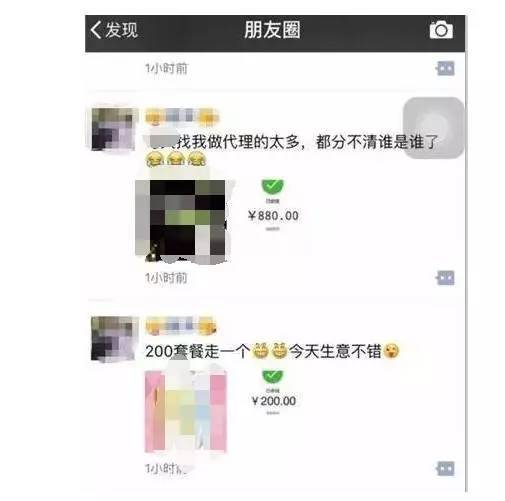Tap the 朋友圈 title
The image size is (505, 501).
tap(272, 30)
